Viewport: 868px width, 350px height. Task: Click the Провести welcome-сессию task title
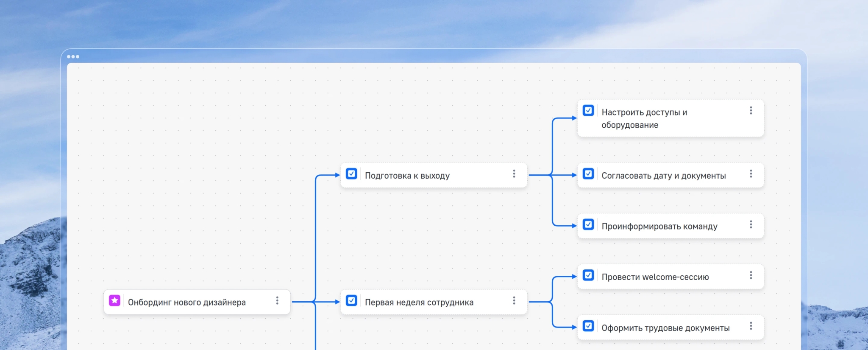(x=655, y=277)
